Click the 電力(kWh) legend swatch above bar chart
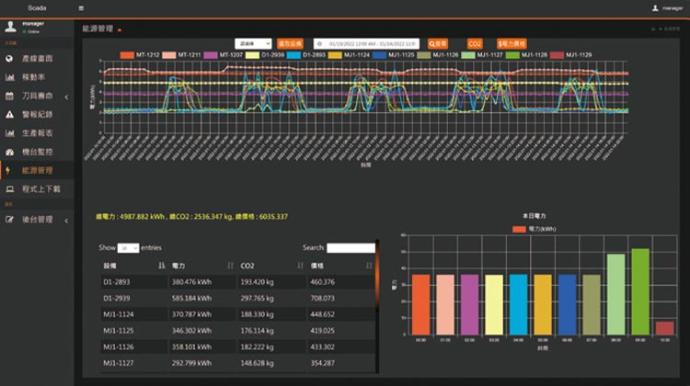This screenshot has height=386, width=690. point(519,229)
